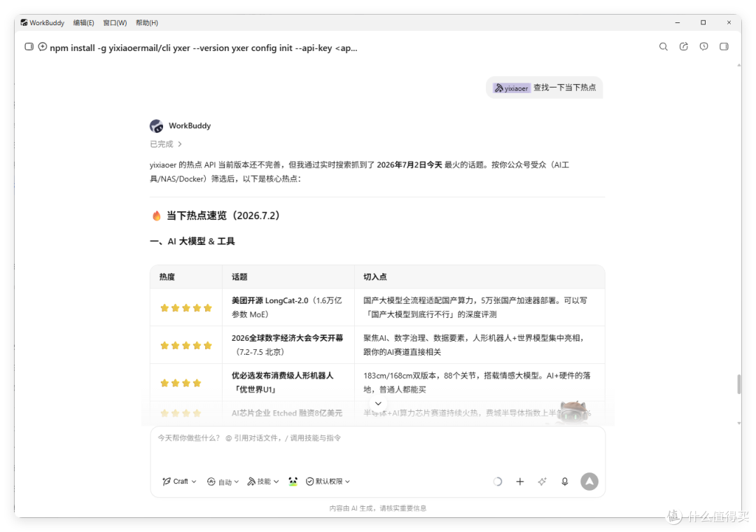
Task: Click the 美团开源 LongCat-2.0 topic cell
Action: [x=288, y=307]
